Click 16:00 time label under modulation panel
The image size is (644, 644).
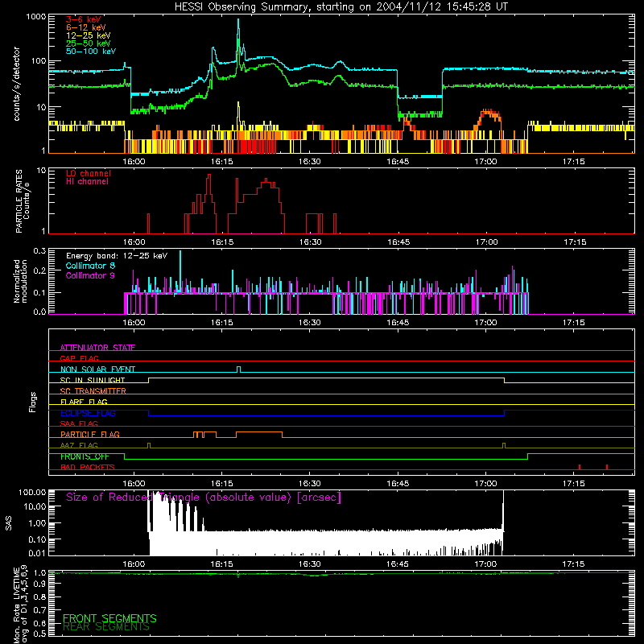coord(134,323)
